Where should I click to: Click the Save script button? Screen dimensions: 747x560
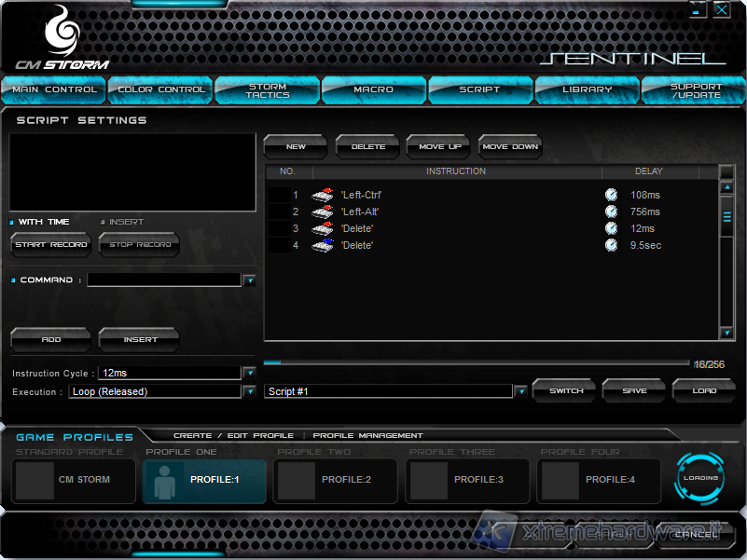click(x=634, y=390)
